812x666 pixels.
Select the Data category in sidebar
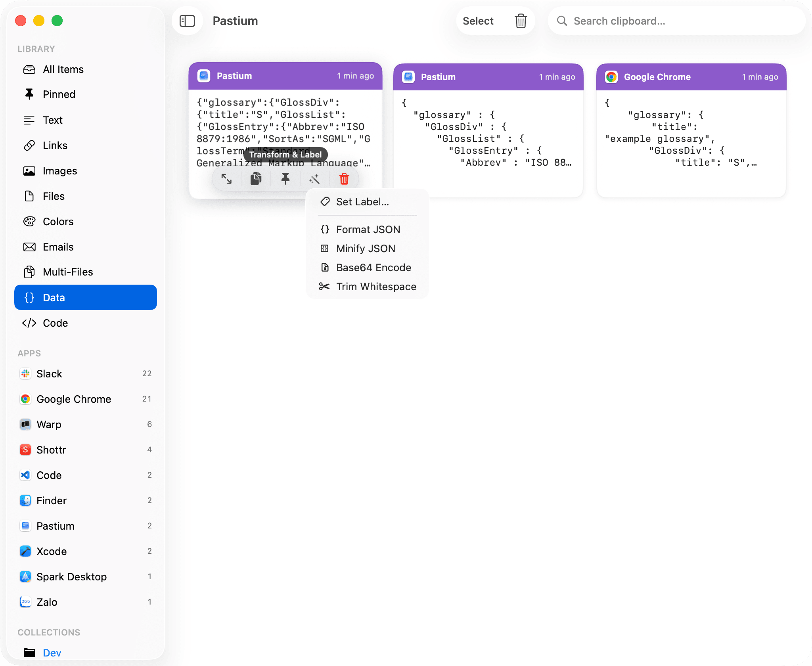(x=86, y=297)
